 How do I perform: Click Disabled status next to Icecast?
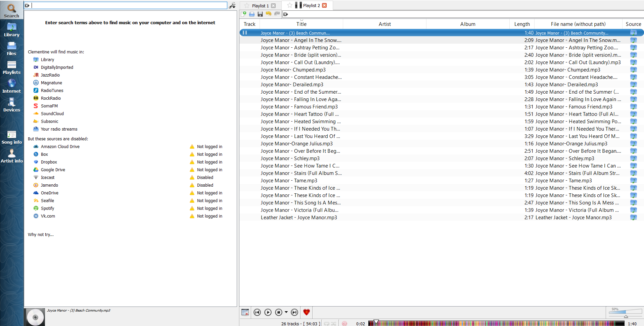tap(205, 178)
